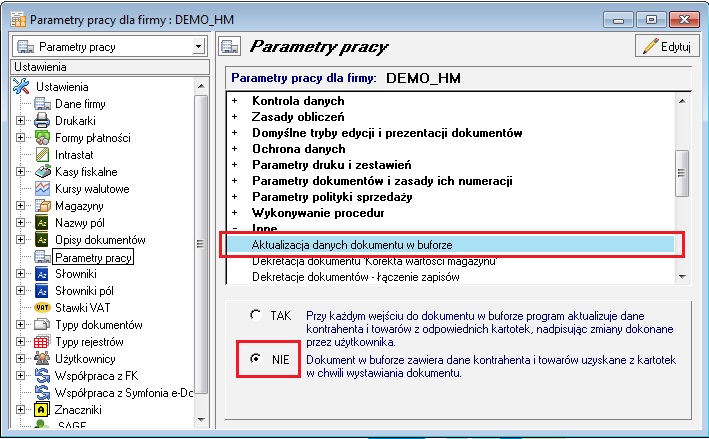Click the Nazwy pól icon

(x=42, y=223)
